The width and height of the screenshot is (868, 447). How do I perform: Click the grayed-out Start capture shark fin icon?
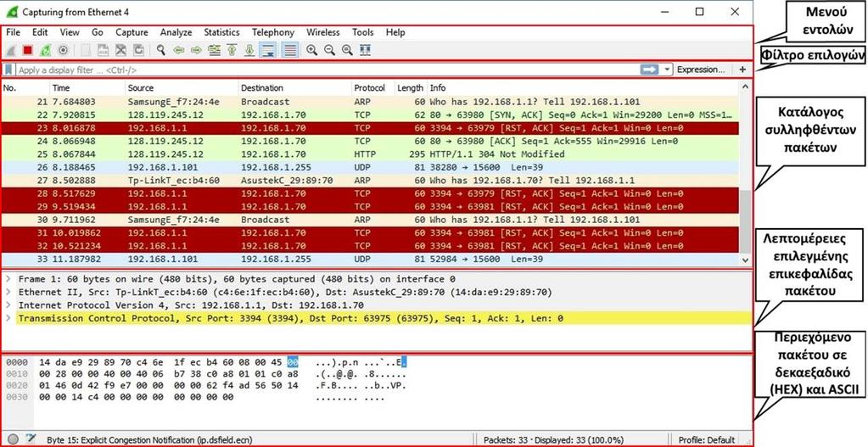pos(10,50)
